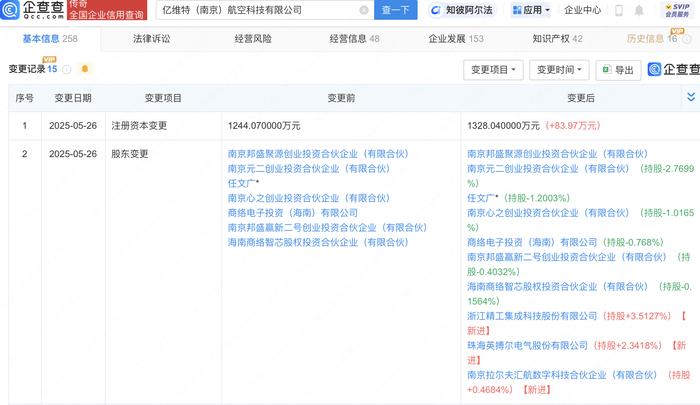
Task: Open 珠海英搏尔电气股份有限公司 link
Action: [x=527, y=346]
